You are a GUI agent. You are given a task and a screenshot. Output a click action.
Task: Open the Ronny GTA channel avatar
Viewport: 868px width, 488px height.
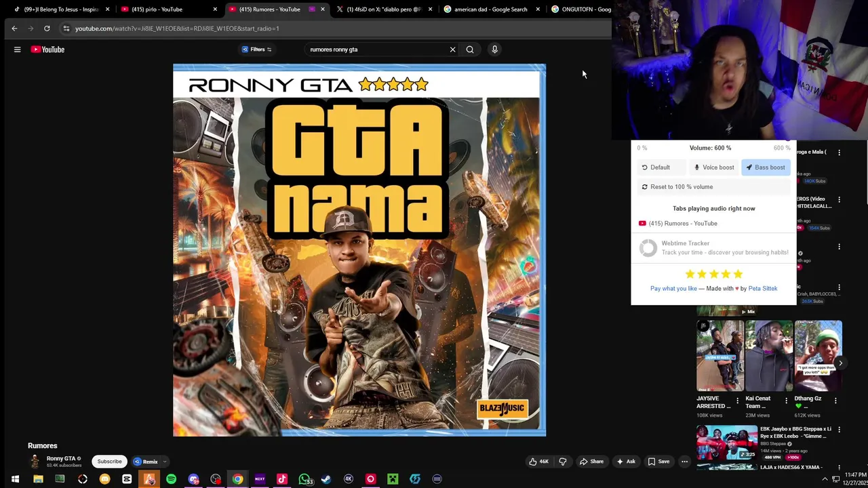(x=35, y=462)
